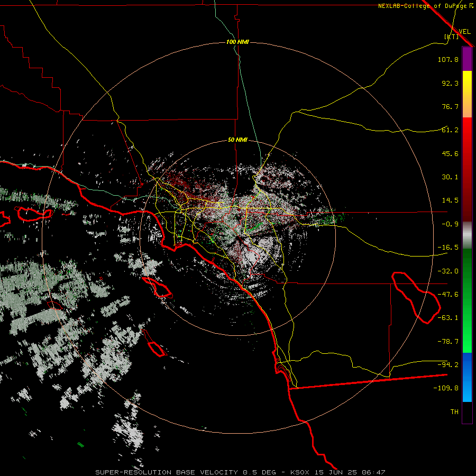Click the yellow-orange segment of the color bar
The width and height of the screenshot is (476, 476).
point(467,94)
